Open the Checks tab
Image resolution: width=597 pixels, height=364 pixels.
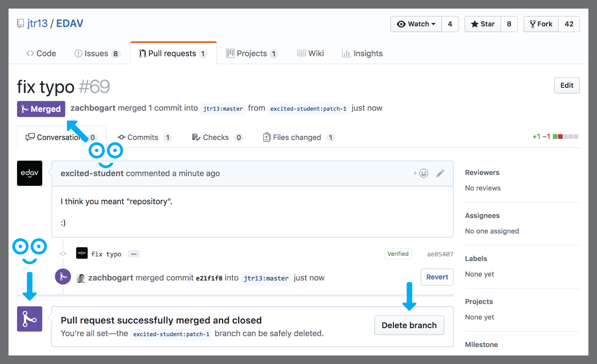tap(218, 138)
